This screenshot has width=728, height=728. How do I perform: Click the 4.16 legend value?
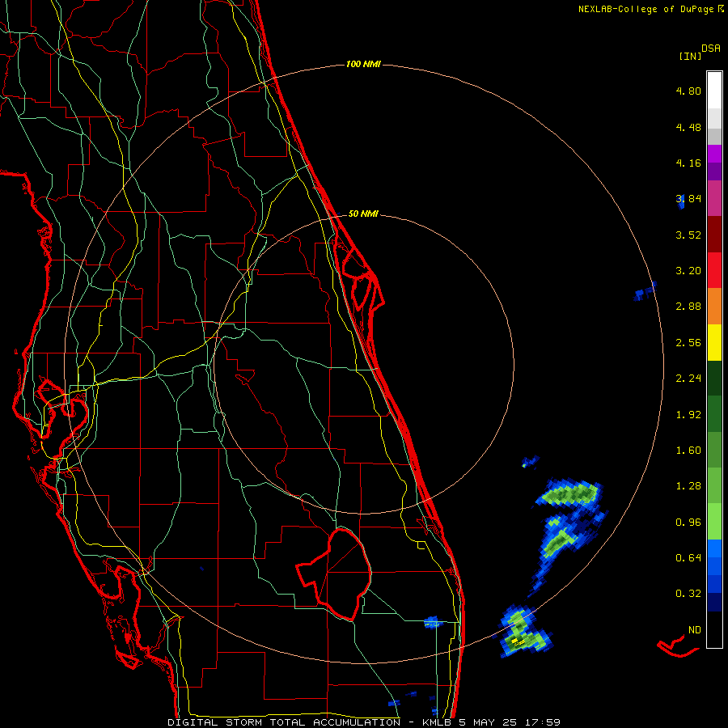click(688, 163)
